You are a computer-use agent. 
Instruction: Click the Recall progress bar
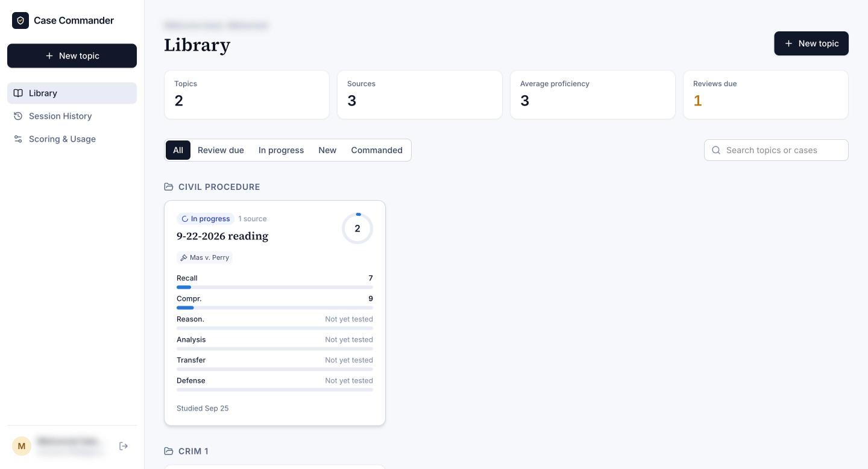(x=275, y=287)
